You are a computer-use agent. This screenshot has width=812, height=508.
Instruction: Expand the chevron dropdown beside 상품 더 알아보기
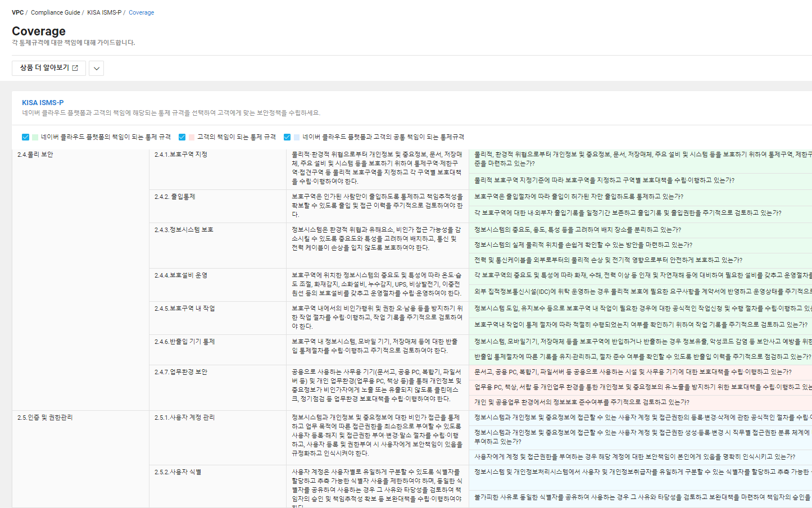97,69
